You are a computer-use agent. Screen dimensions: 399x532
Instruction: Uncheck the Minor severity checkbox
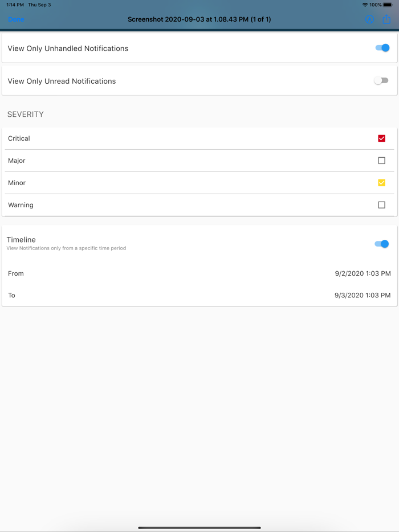[381, 183]
